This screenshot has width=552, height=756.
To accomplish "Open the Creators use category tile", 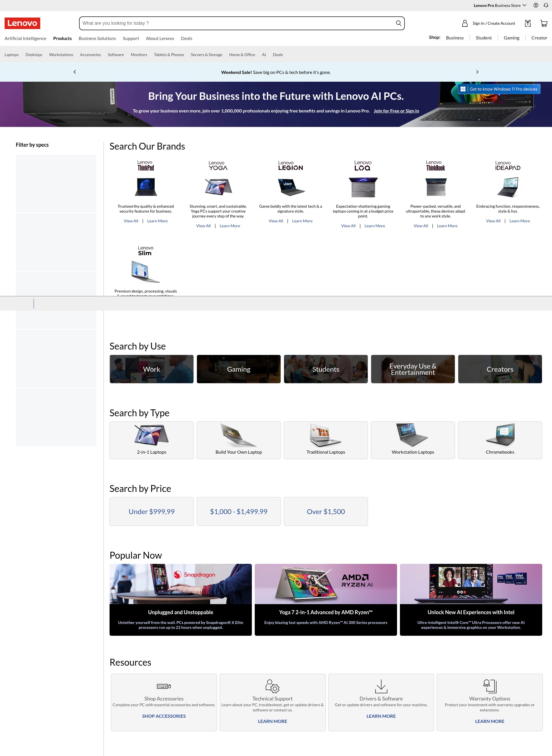I will pyautogui.click(x=500, y=369).
